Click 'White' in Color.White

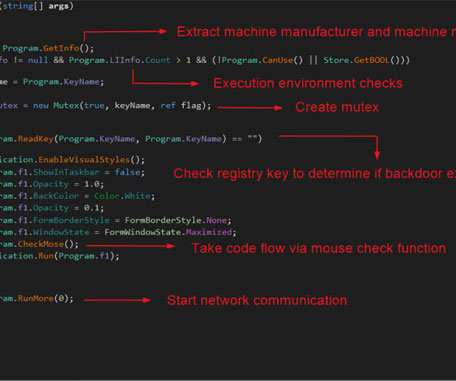tap(137, 196)
